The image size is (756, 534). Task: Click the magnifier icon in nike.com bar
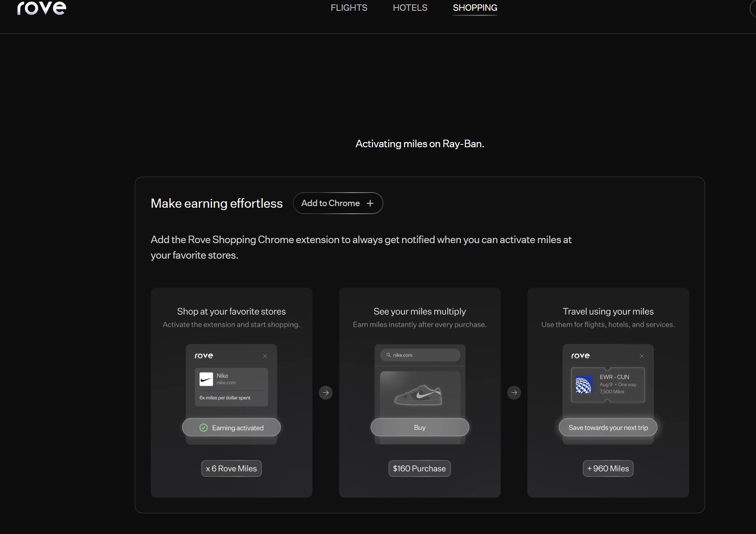pos(389,355)
